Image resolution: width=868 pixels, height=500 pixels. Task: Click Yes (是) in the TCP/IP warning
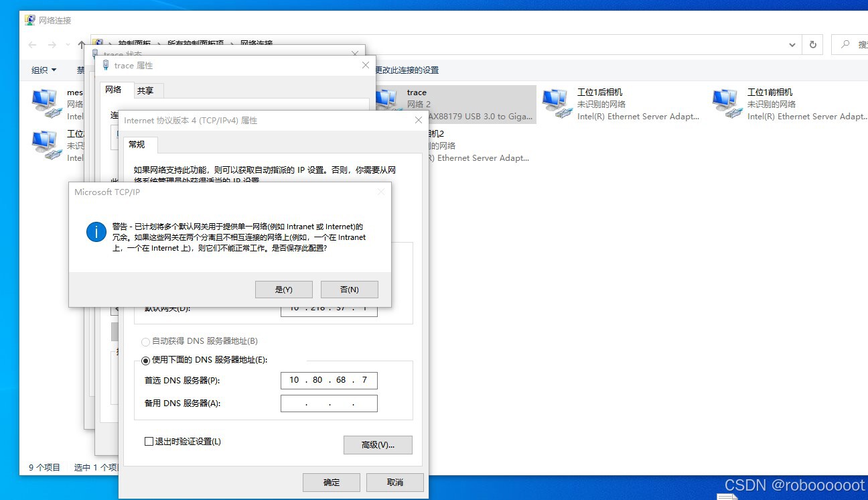[284, 290]
